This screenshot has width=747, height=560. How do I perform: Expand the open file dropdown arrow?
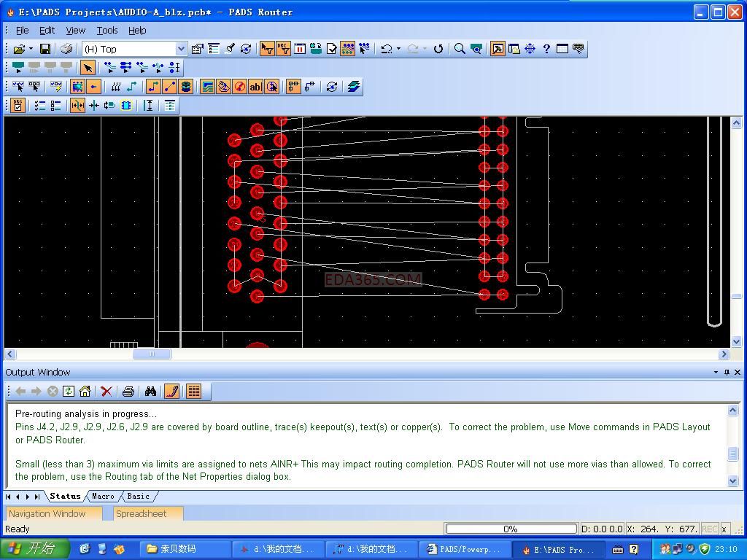(x=31, y=49)
